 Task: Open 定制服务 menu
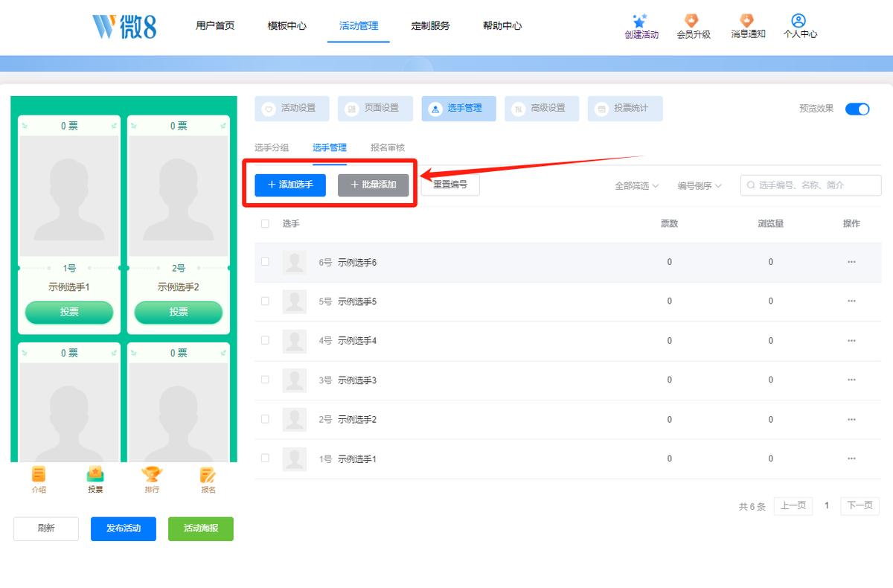[x=430, y=25]
